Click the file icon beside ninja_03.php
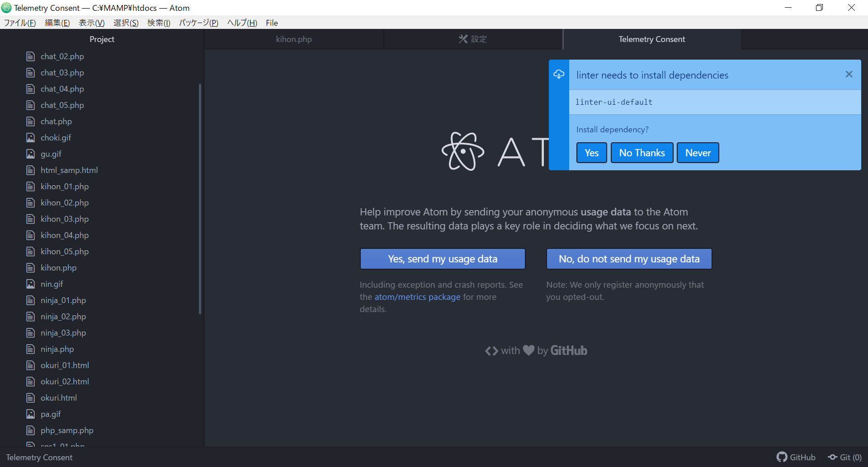The width and height of the screenshot is (868, 467). (30, 333)
